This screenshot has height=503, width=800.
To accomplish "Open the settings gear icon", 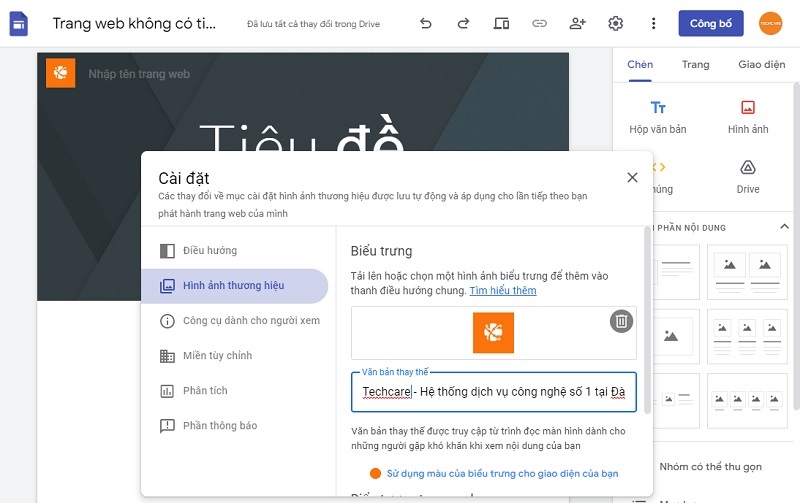I will [616, 23].
